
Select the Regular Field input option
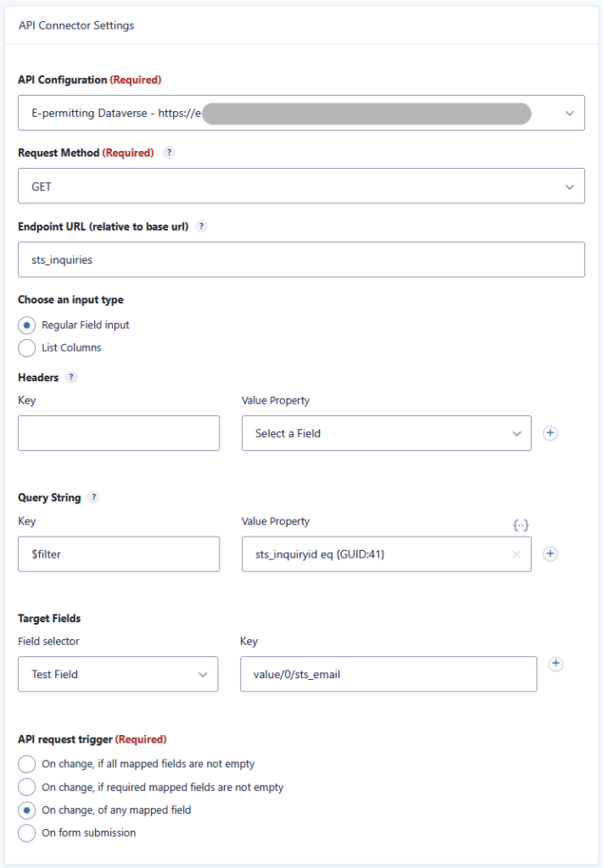pyautogui.click(x=26, y=325)
